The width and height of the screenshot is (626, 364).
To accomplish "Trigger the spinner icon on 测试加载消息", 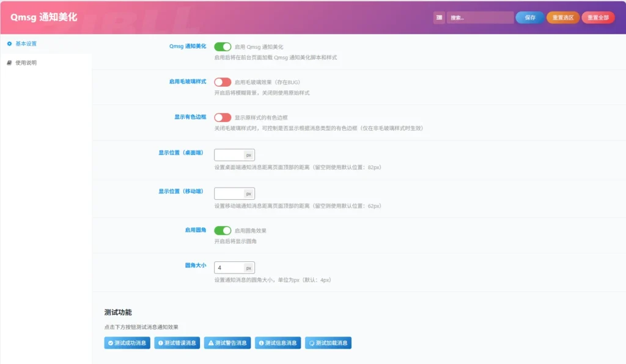I will (311, 343).
